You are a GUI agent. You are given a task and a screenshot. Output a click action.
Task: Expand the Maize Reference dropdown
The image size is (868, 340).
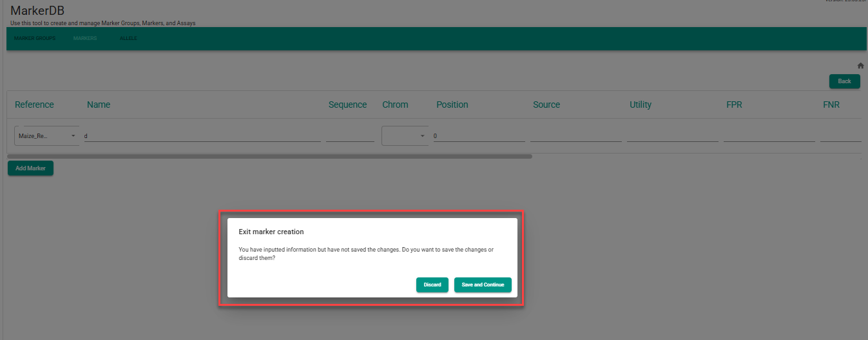[x=46, y=136]
